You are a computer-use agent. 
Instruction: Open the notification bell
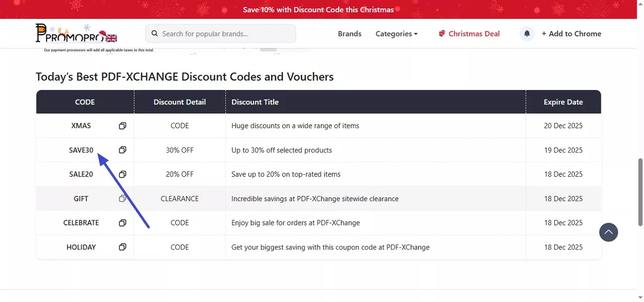(527, 34)
